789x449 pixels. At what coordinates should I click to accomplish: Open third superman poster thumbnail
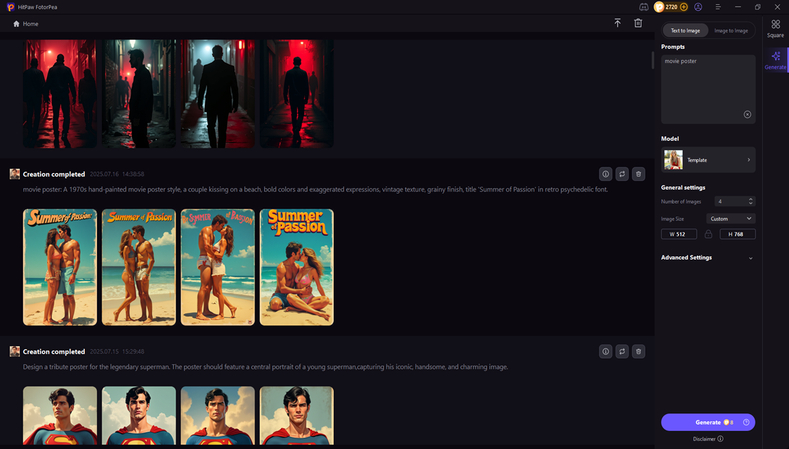point(218,416)
